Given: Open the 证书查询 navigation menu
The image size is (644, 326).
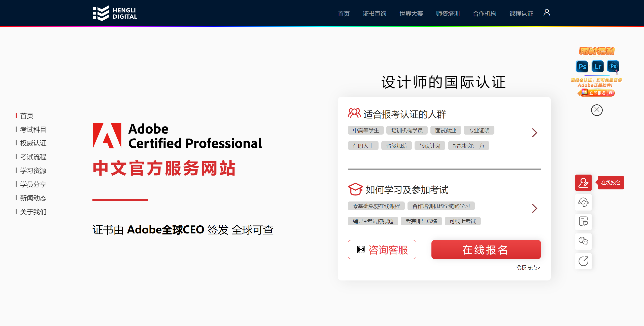Looking at the screenshot, I should (375, 14).
